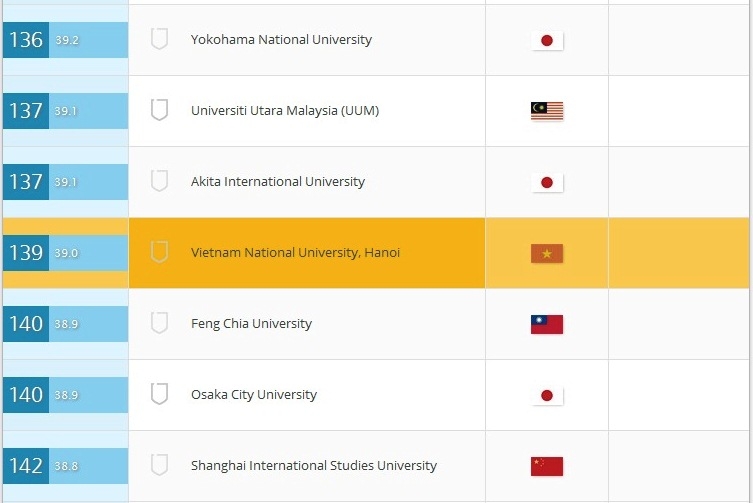Screen dimensions: 753x503
Task: Click rank 139 badge with score 39.0
Action: point(65,253)
